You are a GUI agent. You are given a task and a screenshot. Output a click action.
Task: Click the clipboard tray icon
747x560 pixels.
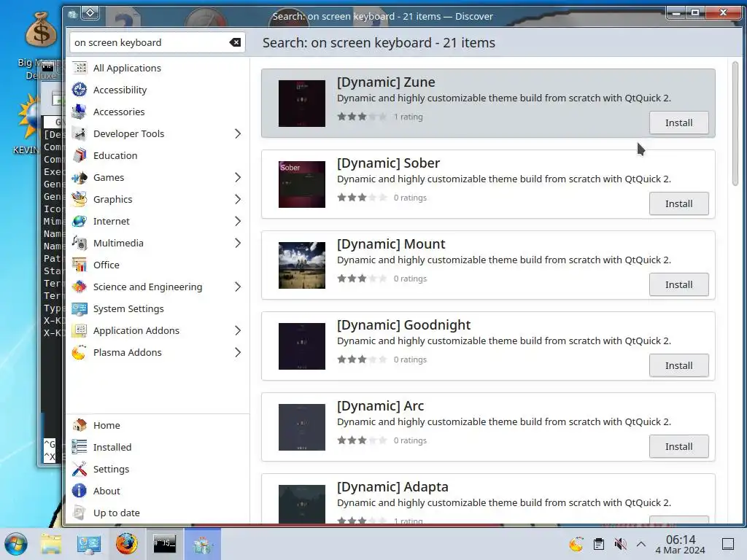[599, 544]
